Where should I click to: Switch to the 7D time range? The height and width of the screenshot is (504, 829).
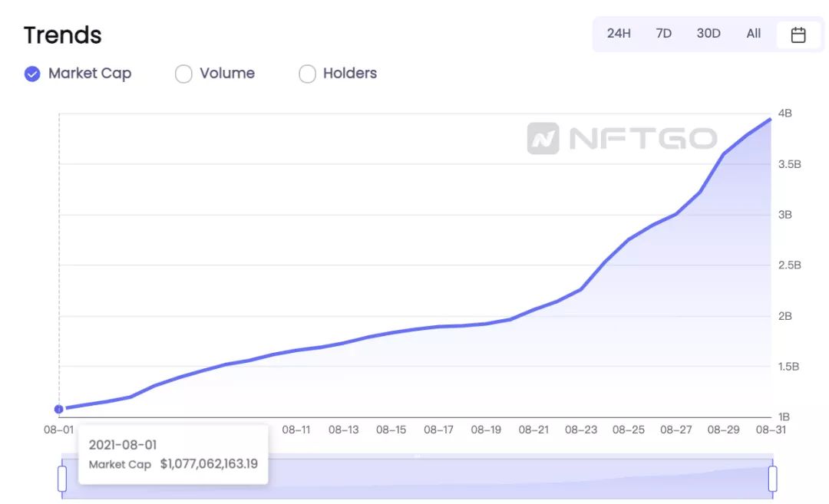tap(663, 34)
